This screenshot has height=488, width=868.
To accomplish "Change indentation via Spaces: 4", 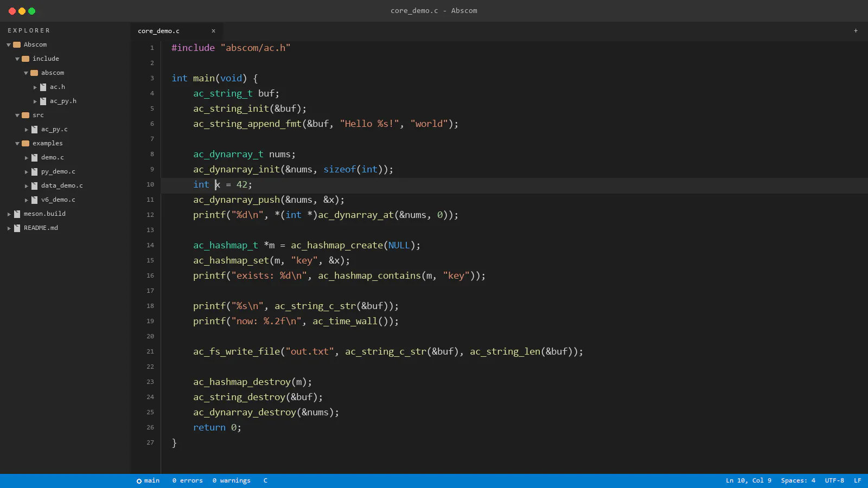I will click(x=798, y=481).
